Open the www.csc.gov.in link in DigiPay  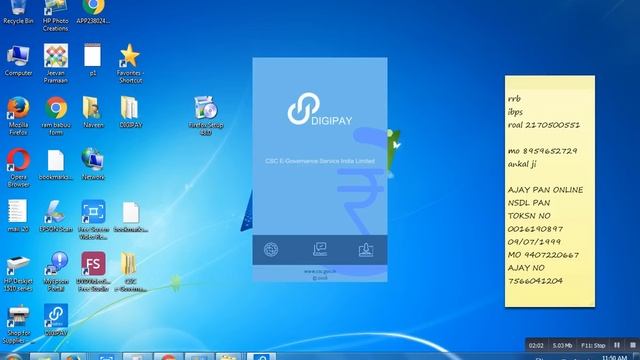click(320, 271)
